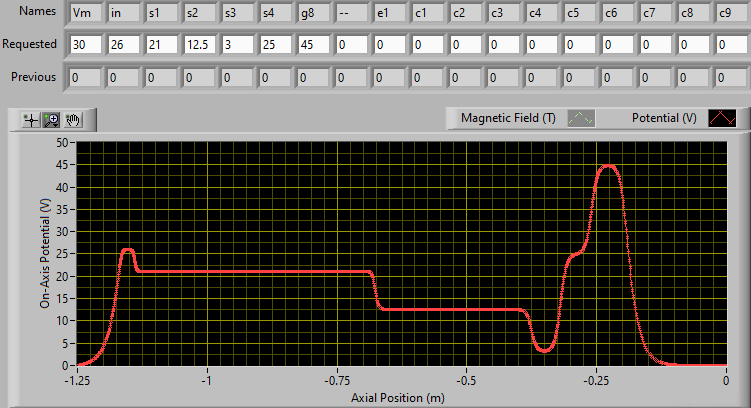Edit Requested value under c4

coord(543,45)
